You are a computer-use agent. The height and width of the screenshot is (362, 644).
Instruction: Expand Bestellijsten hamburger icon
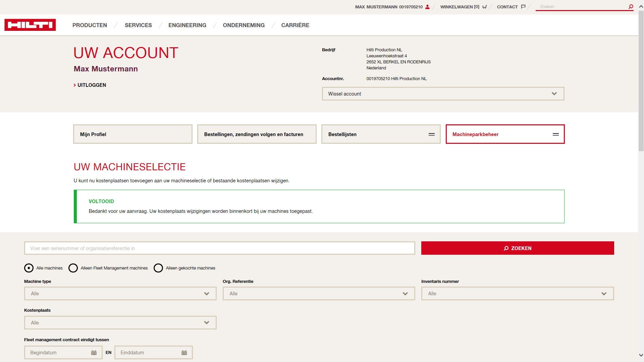coord(432,134)
